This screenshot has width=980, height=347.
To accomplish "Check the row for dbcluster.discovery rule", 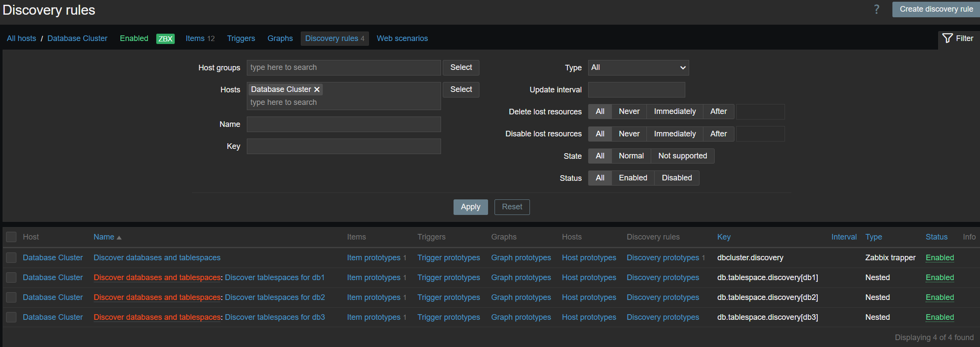I will (11, 258).
